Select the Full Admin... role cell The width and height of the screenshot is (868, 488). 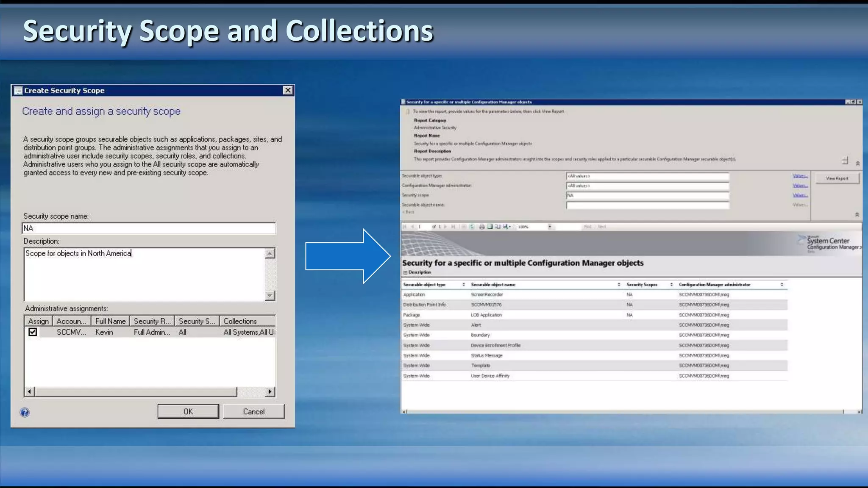[152, 332]
